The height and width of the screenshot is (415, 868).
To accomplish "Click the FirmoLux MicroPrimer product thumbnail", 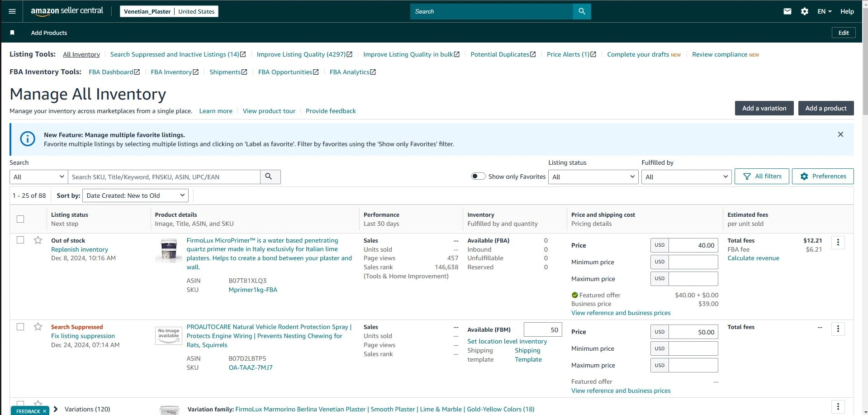I will (x=169, y=250).
